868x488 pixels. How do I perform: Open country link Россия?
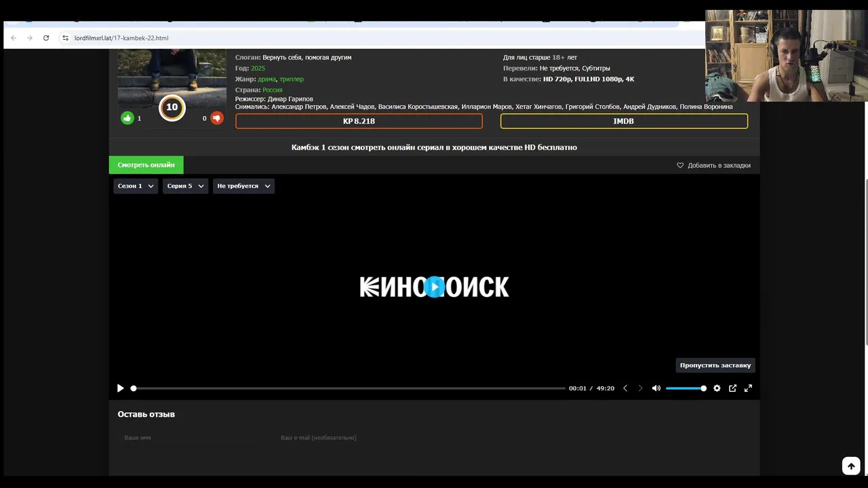click(x=273, y=90)
